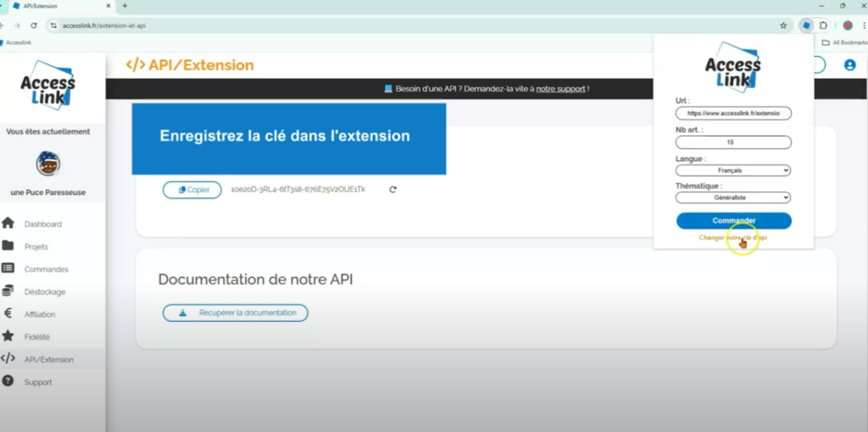This screenshot has width=868, height=432.
Task: Click the 'notre support' link in banner
Action: [560, 88]
